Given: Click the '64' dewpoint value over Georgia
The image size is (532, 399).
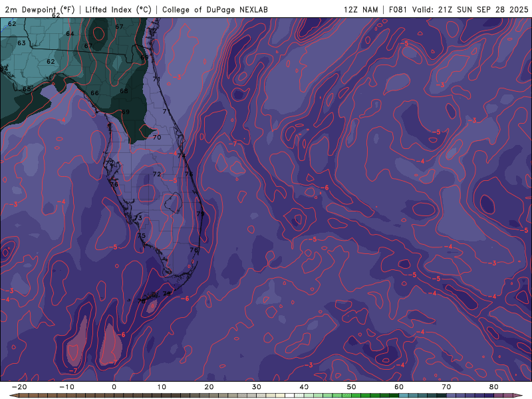Looking at the screenshot, I should (70, 34).
